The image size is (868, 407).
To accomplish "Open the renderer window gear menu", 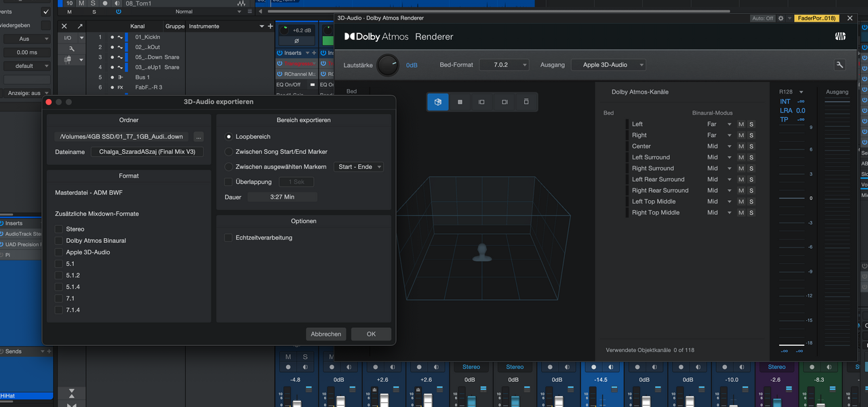I will [x=781, y=18].
